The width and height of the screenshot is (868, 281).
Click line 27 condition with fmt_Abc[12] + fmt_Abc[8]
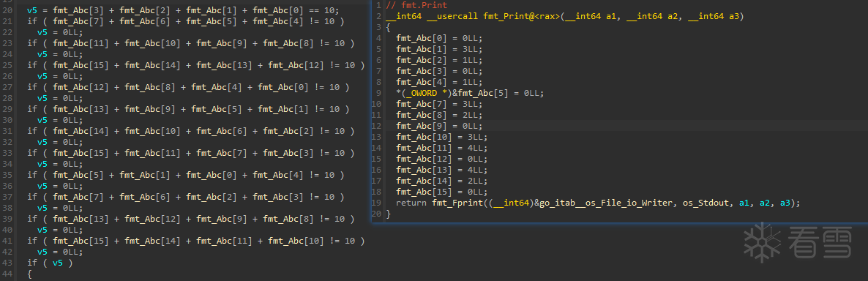coord(188,87)
